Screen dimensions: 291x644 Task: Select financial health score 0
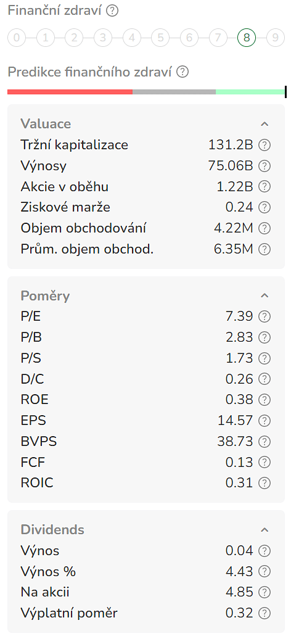click(17, 38)
